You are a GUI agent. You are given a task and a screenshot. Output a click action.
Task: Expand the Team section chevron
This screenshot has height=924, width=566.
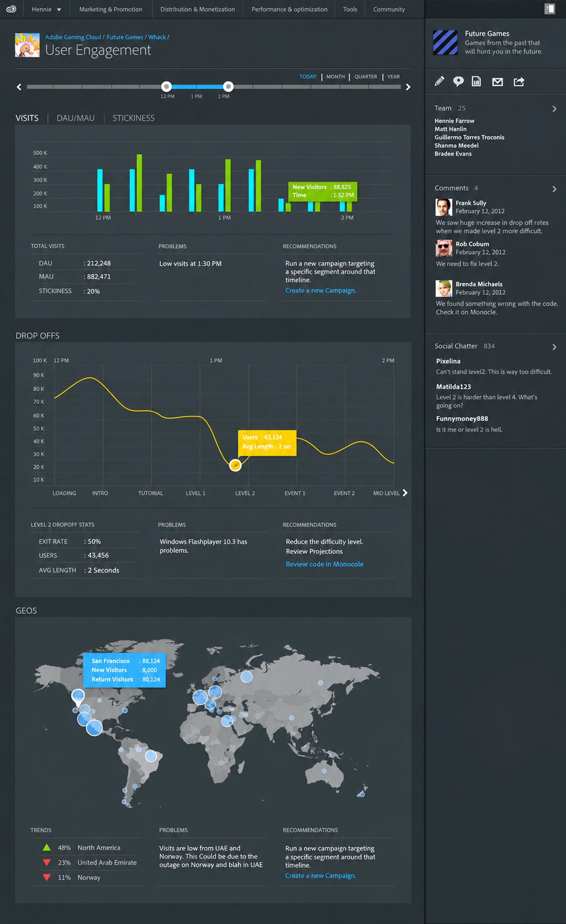coord(555,109)
